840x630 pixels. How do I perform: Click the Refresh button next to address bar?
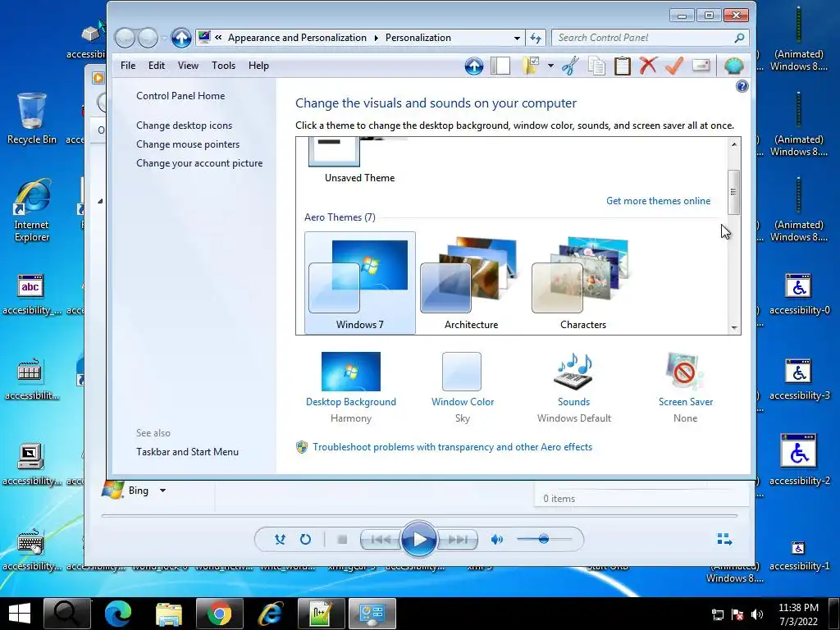pyautogui.click(x=535, y=38)
